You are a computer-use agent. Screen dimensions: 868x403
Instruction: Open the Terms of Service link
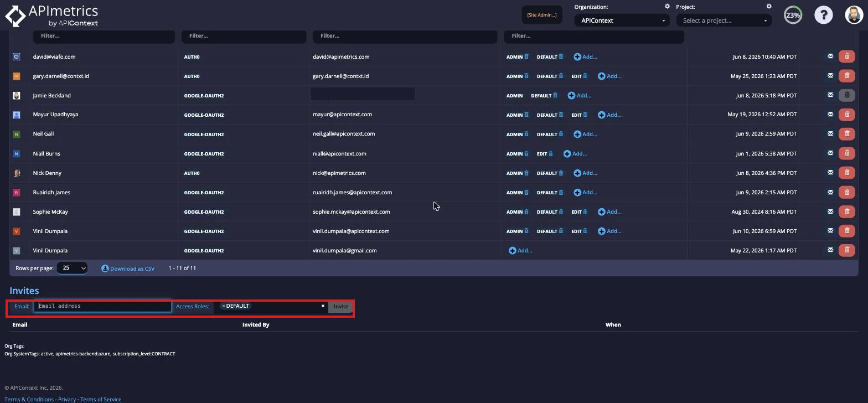101,399
